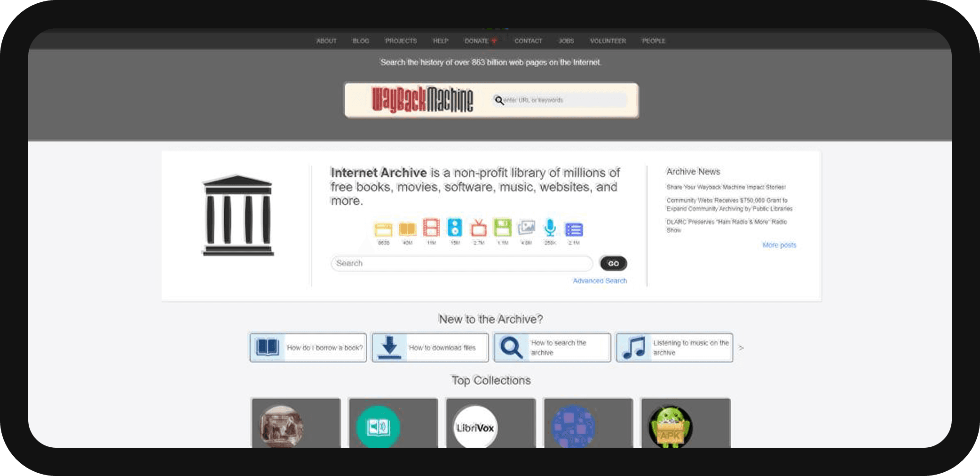Image resolution: width=980 pixels, height=476 pixels.
Task: Open the Blog menu item
Action: click(x=361, y=41)
